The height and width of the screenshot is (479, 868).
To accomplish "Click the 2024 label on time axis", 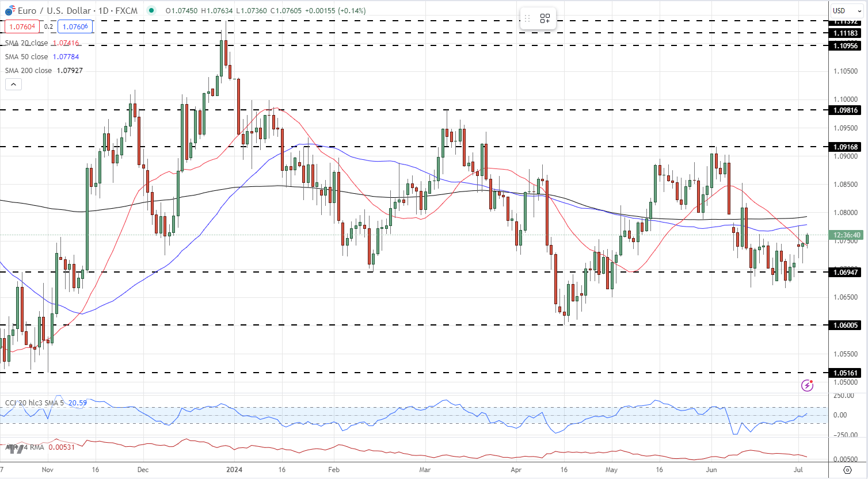I will coord(234,469).
